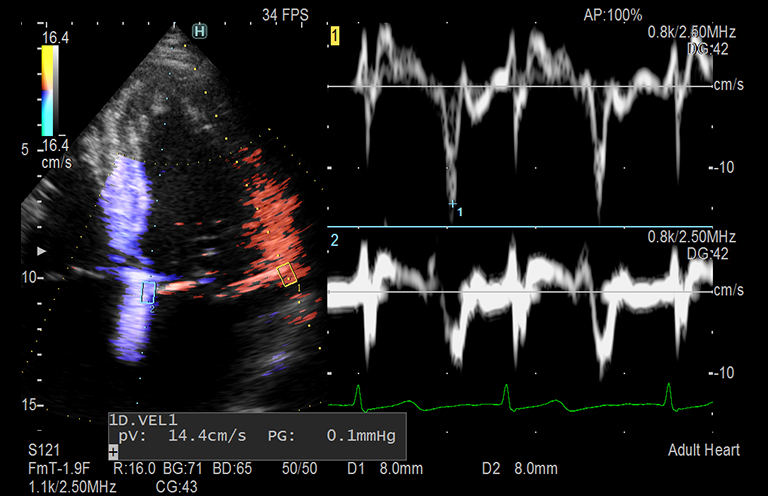768x496 pixels.
Task: Click the AP:100% acoustic power label
Action: point(613,16)
